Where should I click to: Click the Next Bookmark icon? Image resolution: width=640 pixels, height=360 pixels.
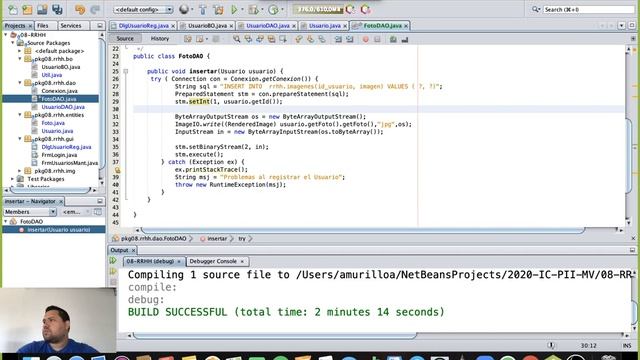[x=310, y=39]
